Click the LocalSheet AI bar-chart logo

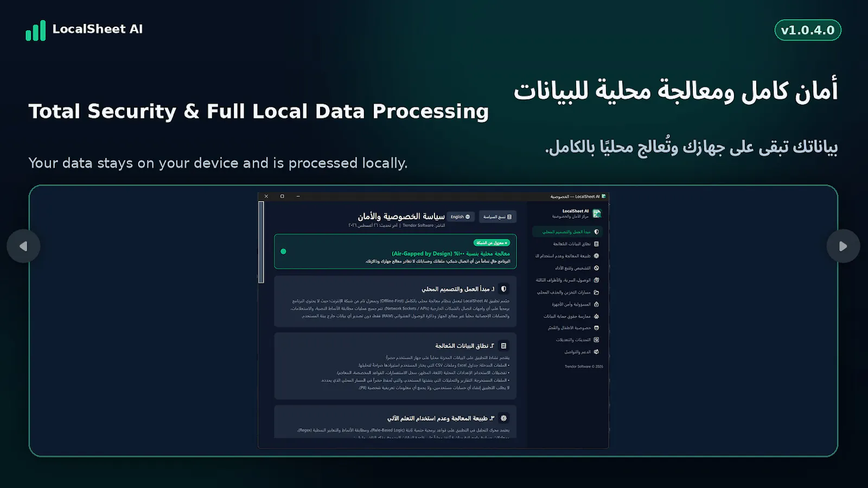36,30
